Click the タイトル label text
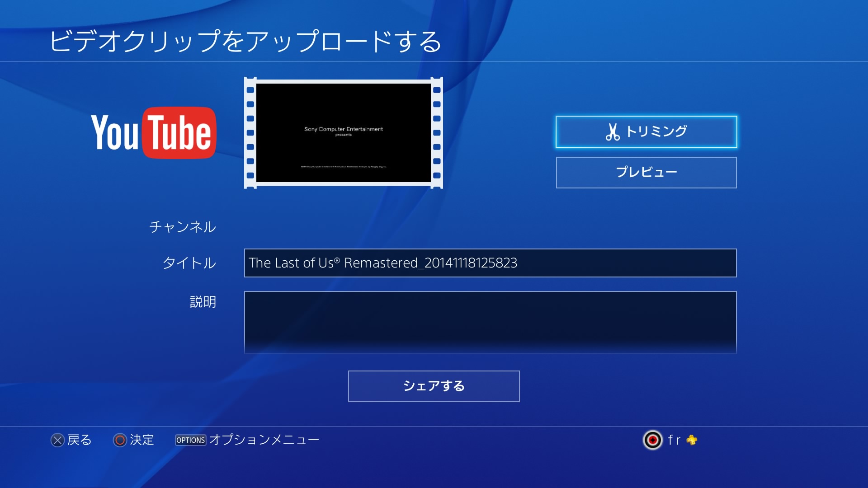Screen dimensions: 868x488 pos(189,263)
